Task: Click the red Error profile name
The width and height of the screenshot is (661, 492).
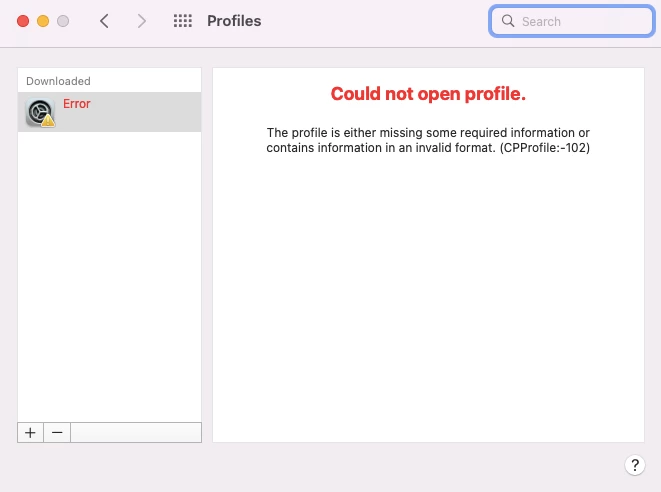Action: pyautogui.click(x=77, y=104)
